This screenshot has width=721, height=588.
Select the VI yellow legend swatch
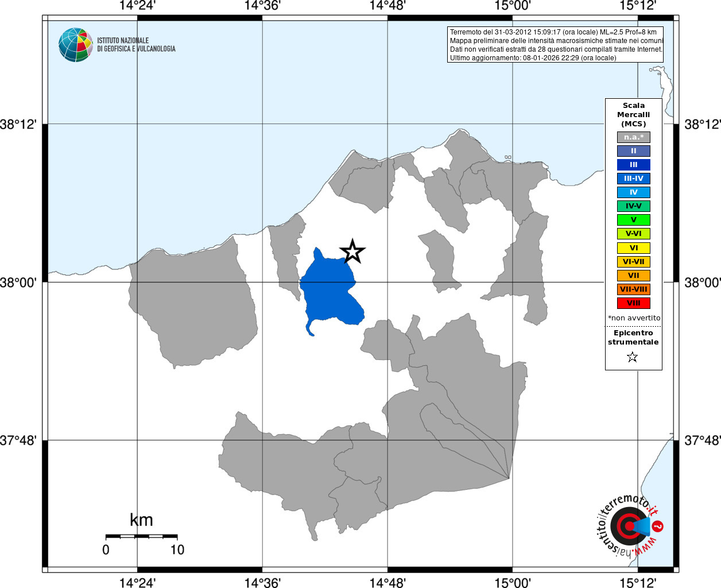tap(634, 248)
